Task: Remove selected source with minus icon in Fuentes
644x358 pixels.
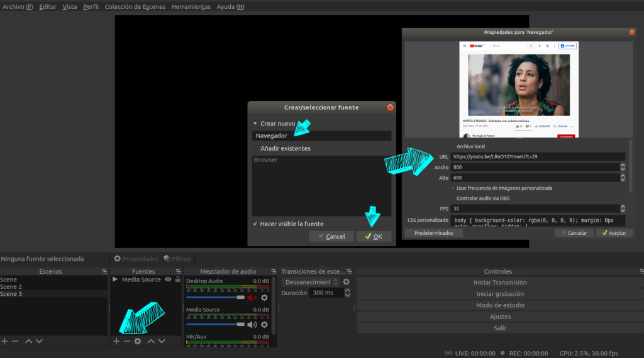Action: [x=127, y=341]
